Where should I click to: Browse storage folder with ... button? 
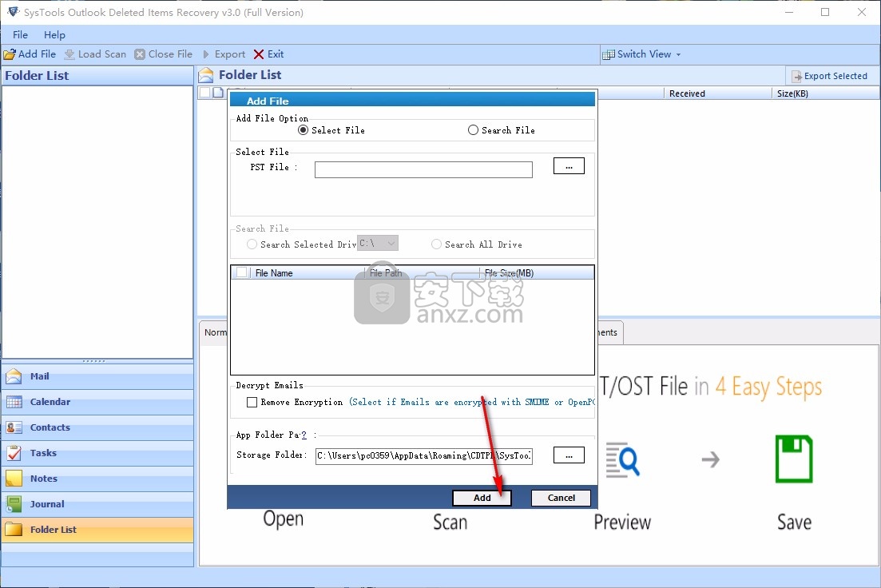pyautogui.click(x=569, y=456)
